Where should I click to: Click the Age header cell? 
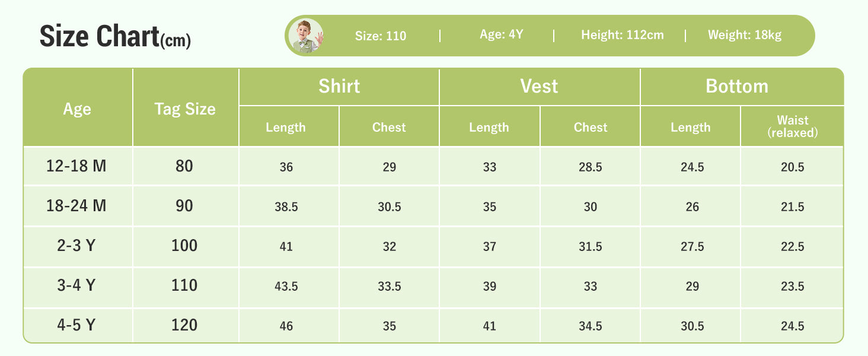click(x=78, y=108)
